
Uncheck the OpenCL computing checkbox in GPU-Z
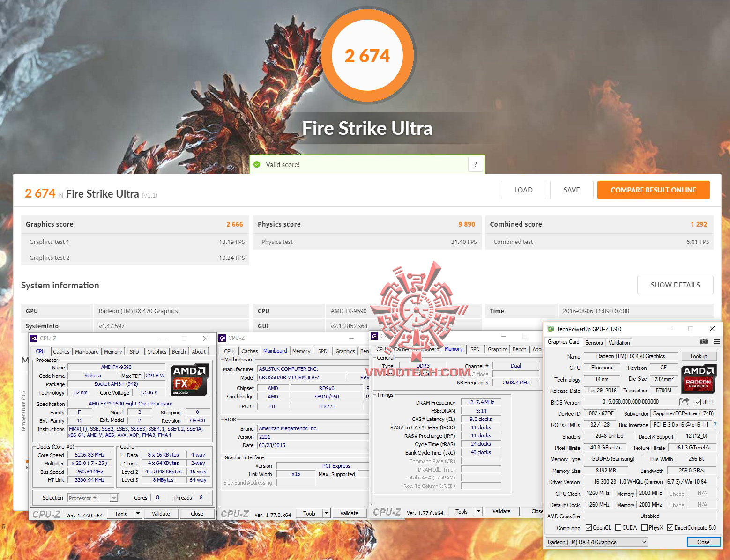[x=589, y=527]
